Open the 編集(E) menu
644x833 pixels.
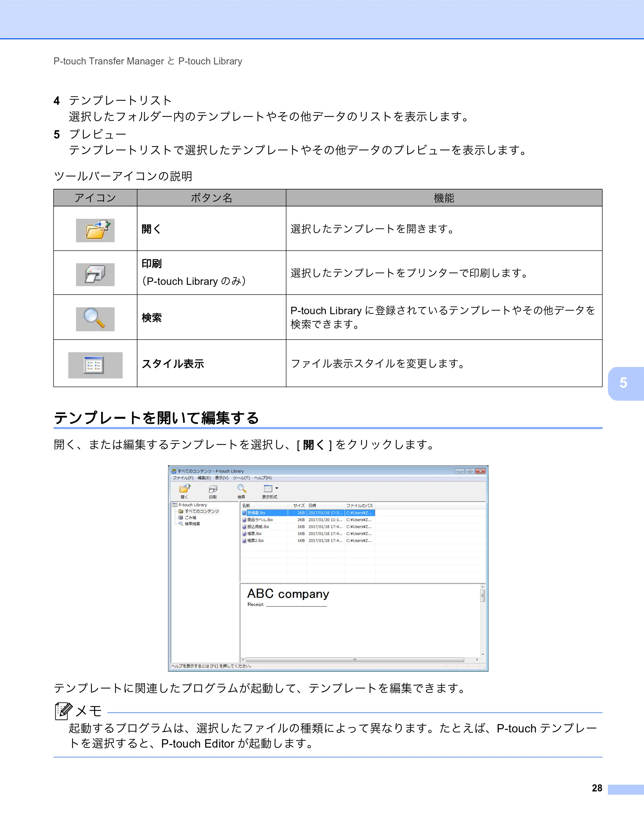[204, 478]
